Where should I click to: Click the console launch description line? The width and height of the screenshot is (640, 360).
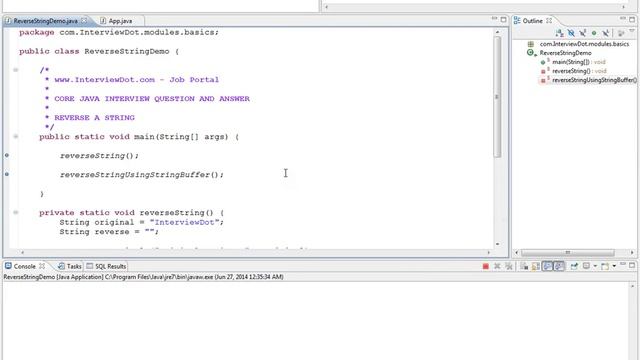143,277
